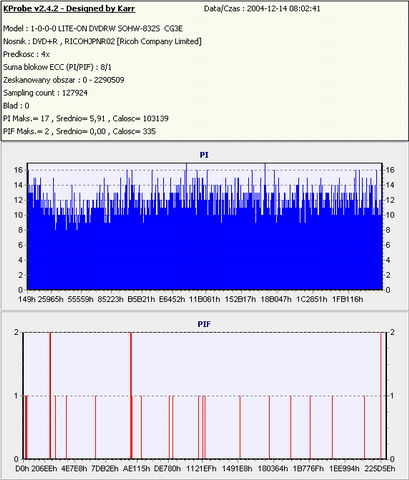Viewport: 409px width, 480px height.
Task: Click the 16 label on PI left axis
Action: click(19, 170)
